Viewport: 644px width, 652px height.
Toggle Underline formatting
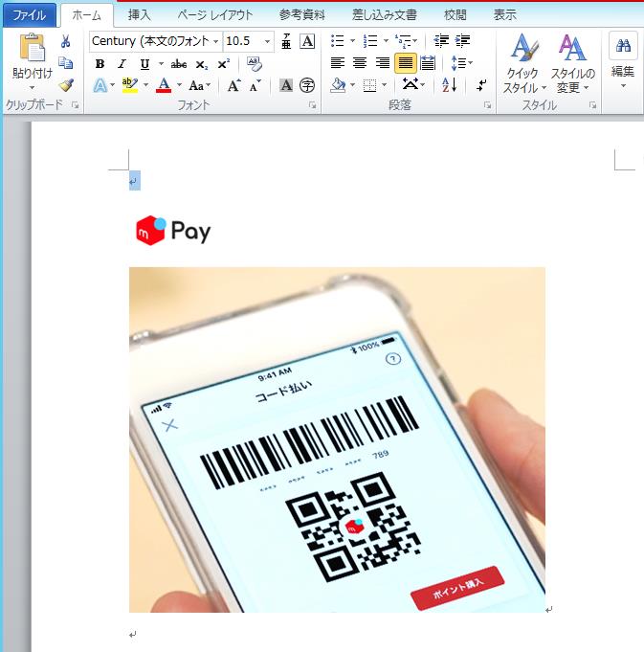point(144,63)
